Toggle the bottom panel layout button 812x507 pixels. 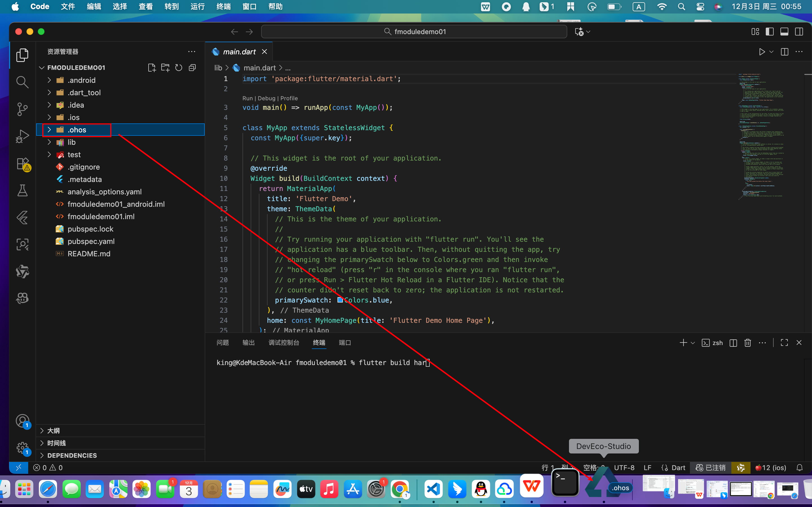(784, 32)
